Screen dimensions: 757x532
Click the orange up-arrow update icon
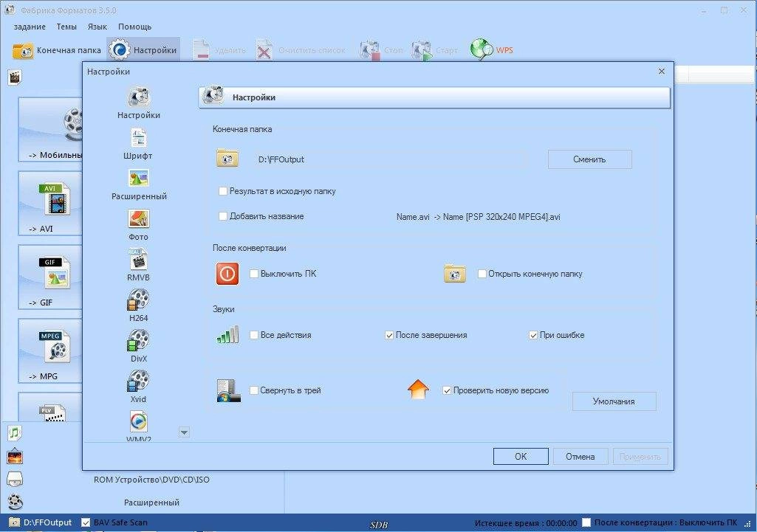pos(418,389)
